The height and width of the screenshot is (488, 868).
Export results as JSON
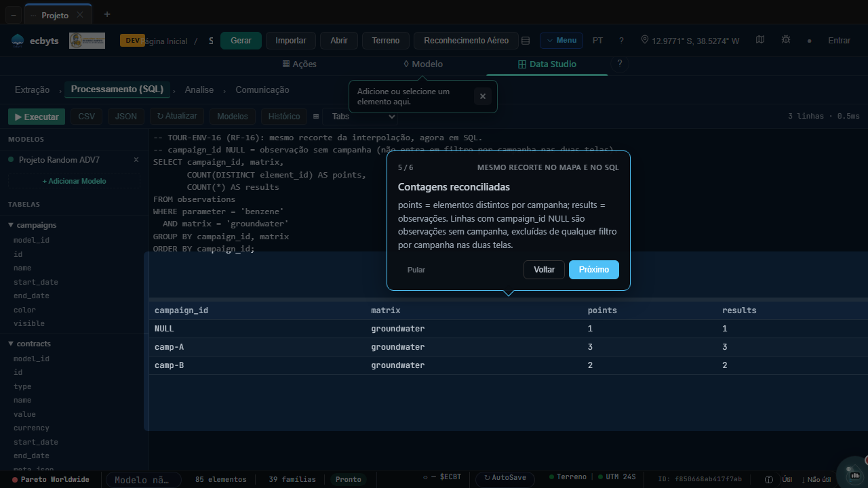point(126,117)
